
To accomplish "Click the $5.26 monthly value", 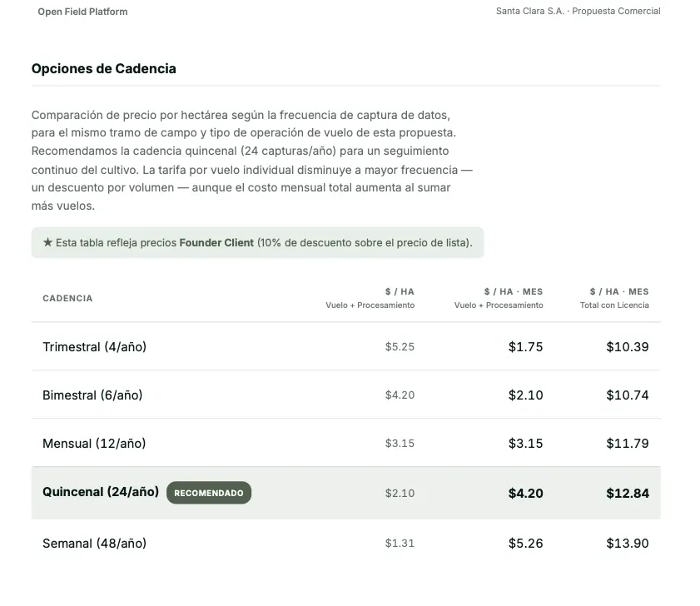I will pyautogui.click(x=525, y=543).
